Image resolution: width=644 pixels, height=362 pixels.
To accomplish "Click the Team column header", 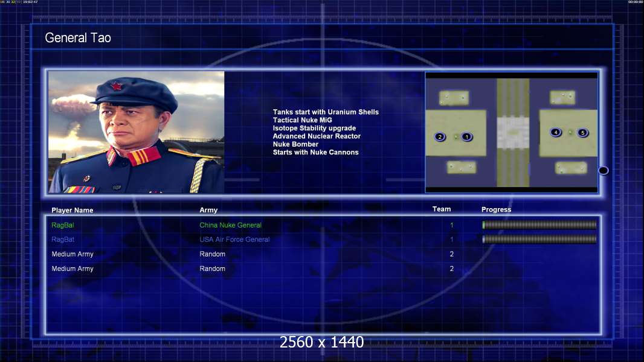I will pyautogui.click(x=442, y=209).
